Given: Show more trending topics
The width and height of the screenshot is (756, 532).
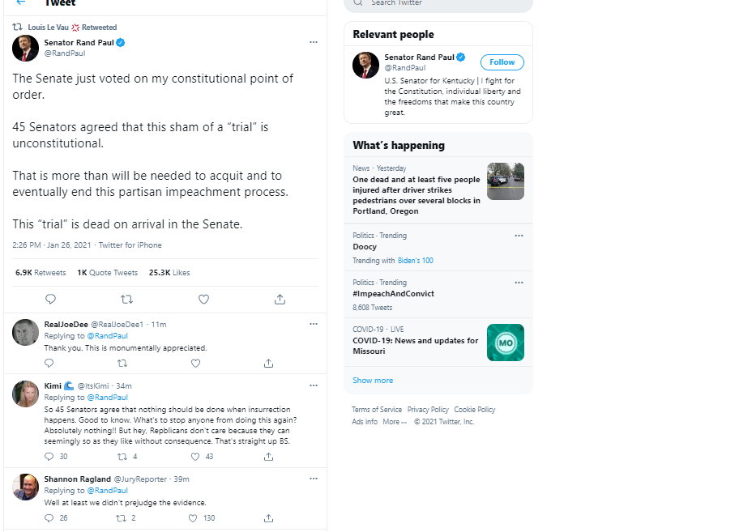Looking at the screenshot, I should (x=373, y=381).
